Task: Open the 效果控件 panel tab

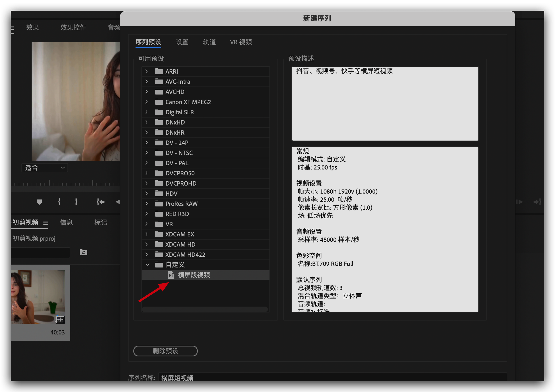Action: click(x=73, y=28)
